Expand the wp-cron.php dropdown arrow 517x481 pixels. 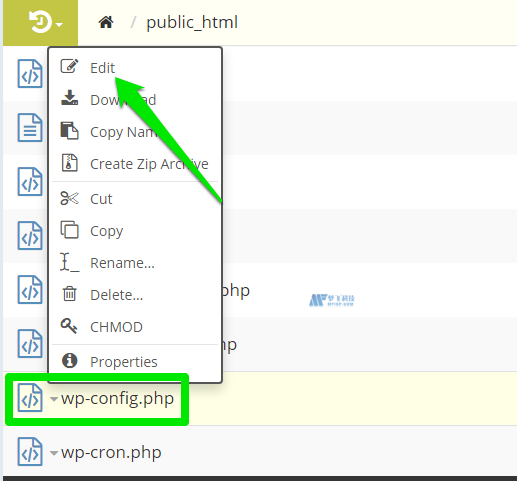pos(54,453)
